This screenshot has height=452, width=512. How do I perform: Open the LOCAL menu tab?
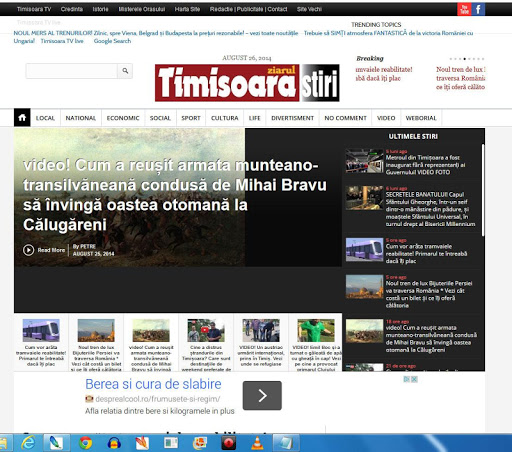[45, 118]
